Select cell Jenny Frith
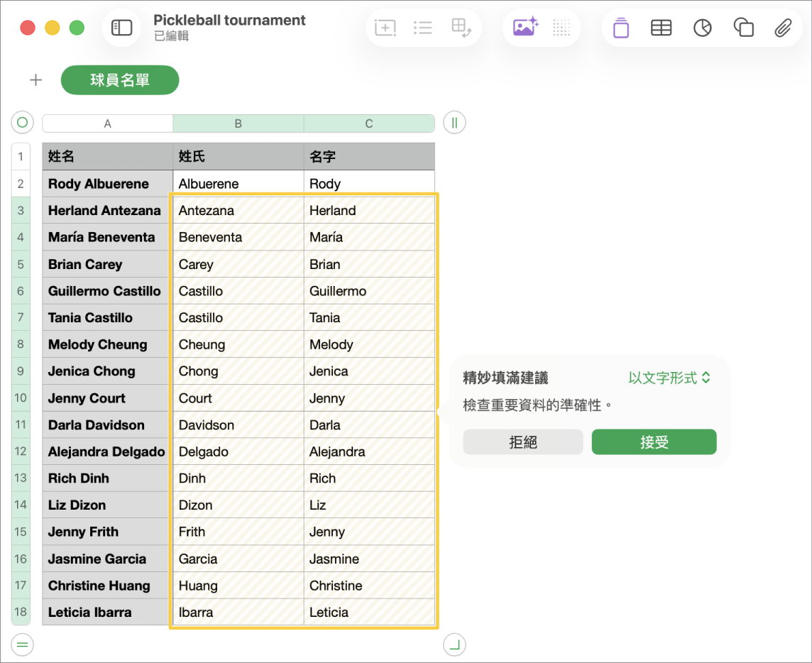 pyautogui.click(x=107, y=532)
